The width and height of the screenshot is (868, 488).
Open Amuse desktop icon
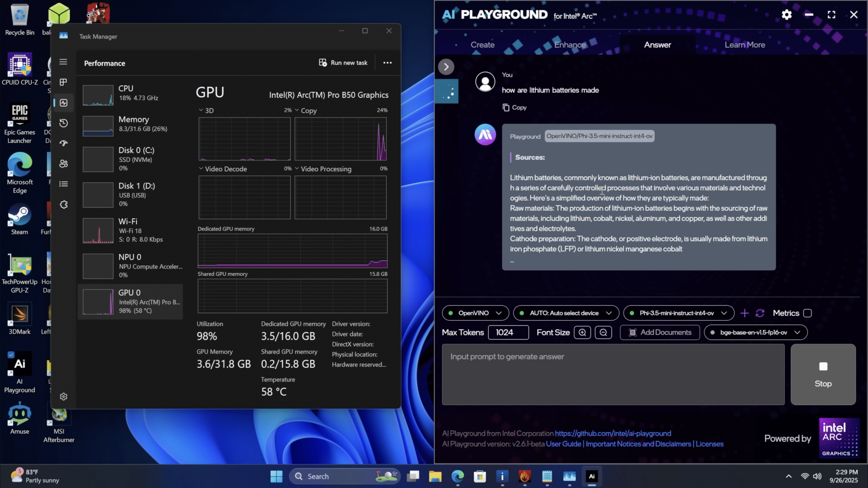click(20, 418)
